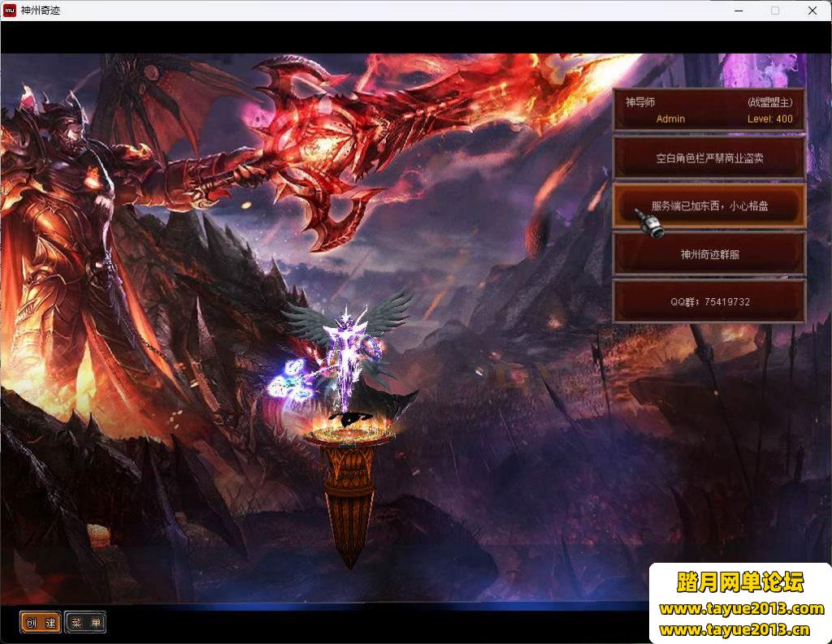Click the (战盟盟主) guild title text
Image resolution: width=832 pixels, height=644 pixels.
pos(770,102)
